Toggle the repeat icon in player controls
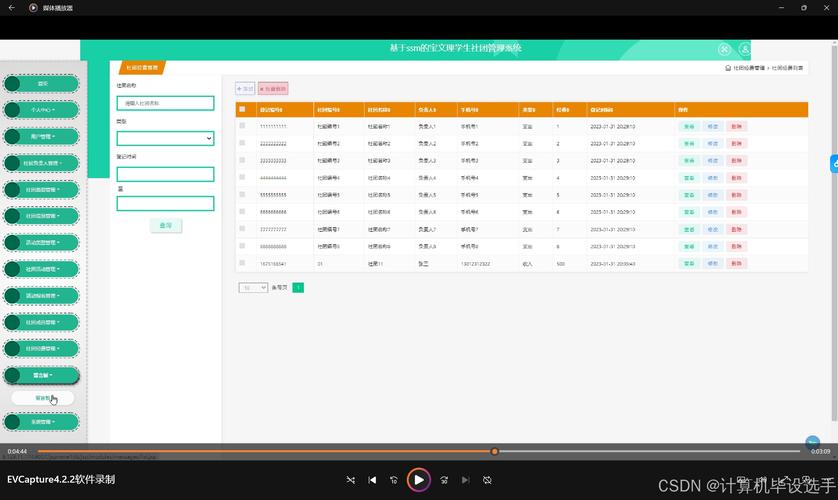Viewport: 838px width, 500px height. (487, 480)
